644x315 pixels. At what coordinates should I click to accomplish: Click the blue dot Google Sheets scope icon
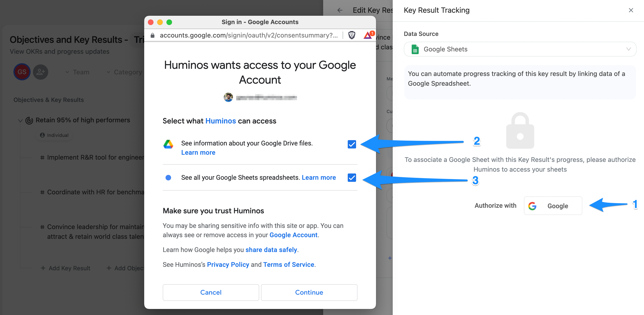168,178
